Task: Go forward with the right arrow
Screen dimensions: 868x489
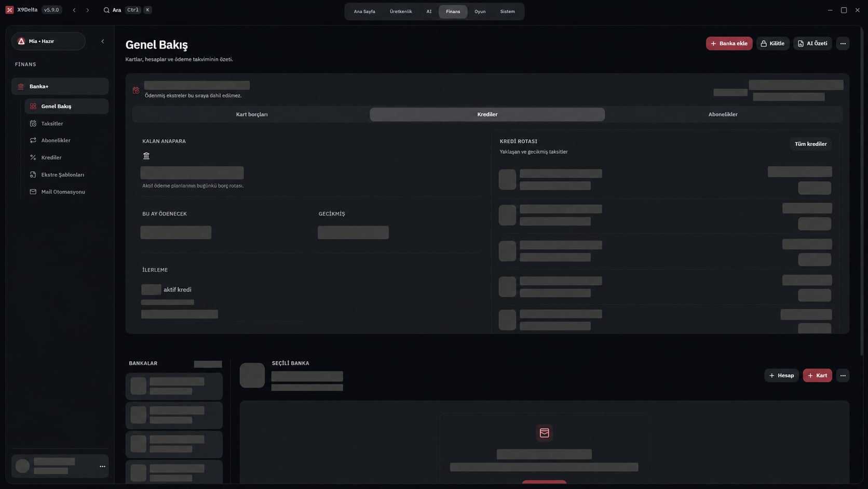Action: [87, 10]
